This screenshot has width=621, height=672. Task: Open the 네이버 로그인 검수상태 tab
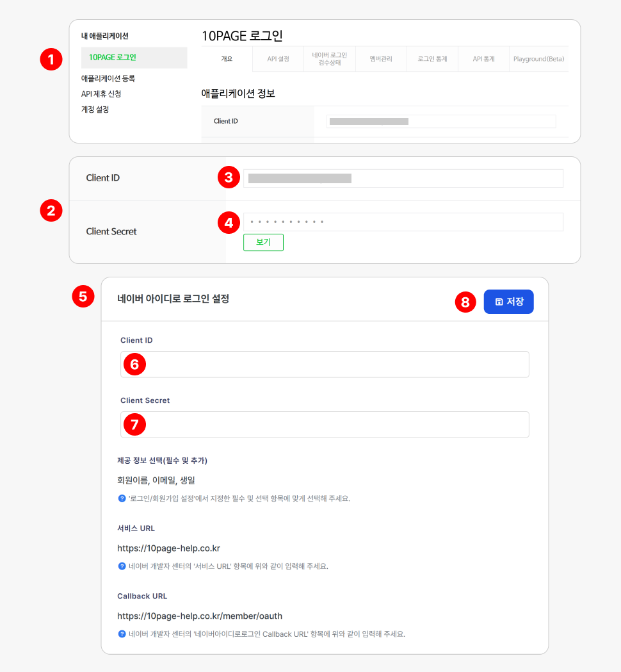pos(329,59)
